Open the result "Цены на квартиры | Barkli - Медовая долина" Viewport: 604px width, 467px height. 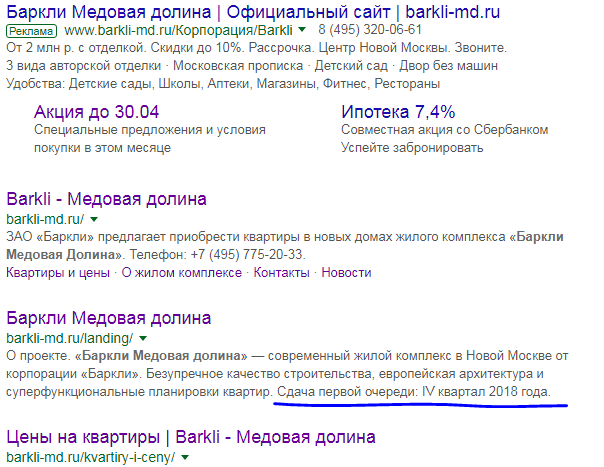pyautogui.click(x=191, y=437)
